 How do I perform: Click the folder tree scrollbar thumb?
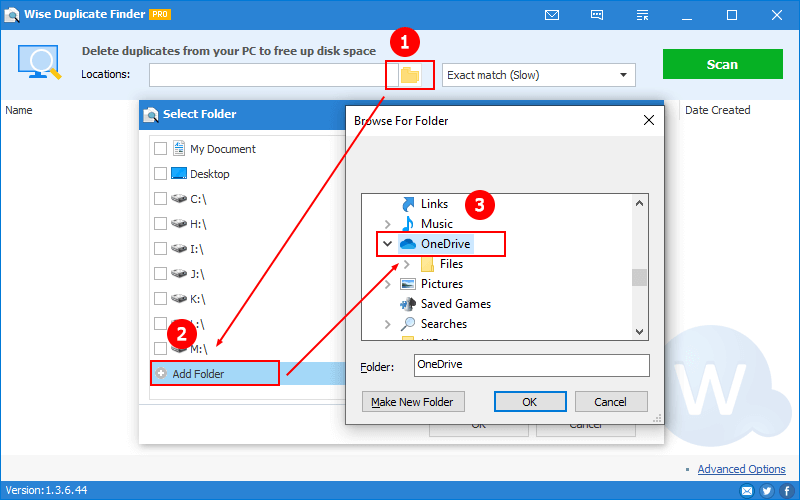click(x=639, y=278)
